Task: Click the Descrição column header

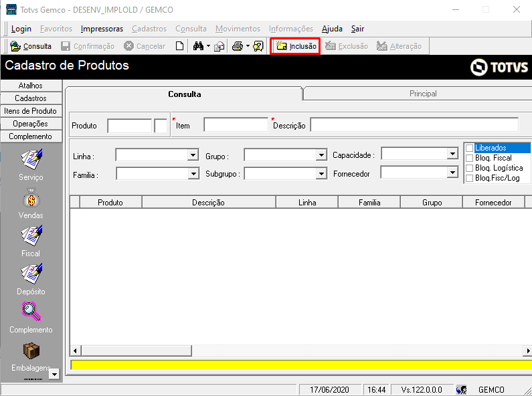Action: click(208, 203)
